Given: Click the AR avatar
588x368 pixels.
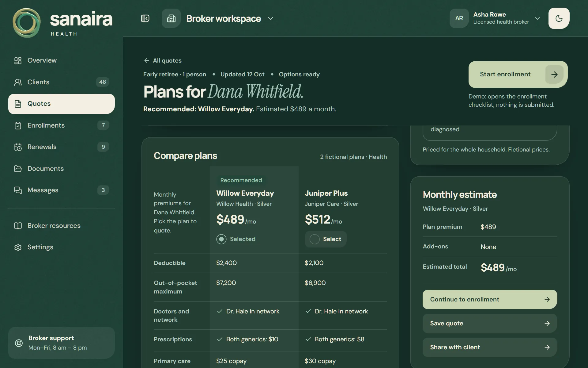Looking at the screenshot, I should 459,18.
